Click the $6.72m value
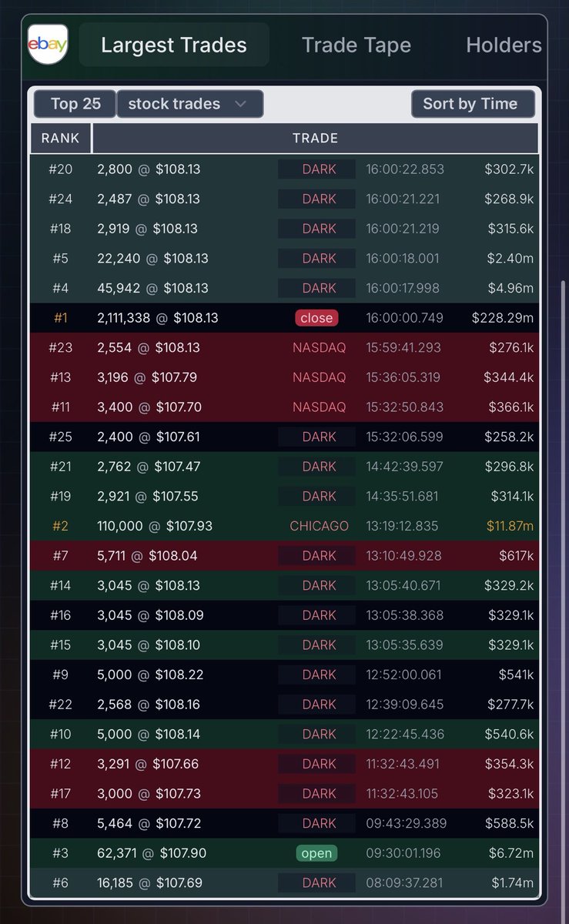Image resolution: width=569 pixels, height=924 pixels. click(511, 853)
